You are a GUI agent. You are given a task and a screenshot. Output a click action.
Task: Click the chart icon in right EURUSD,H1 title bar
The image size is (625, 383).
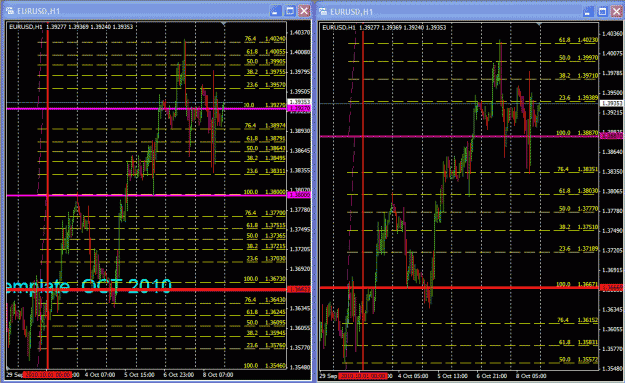tap(323, 11)
